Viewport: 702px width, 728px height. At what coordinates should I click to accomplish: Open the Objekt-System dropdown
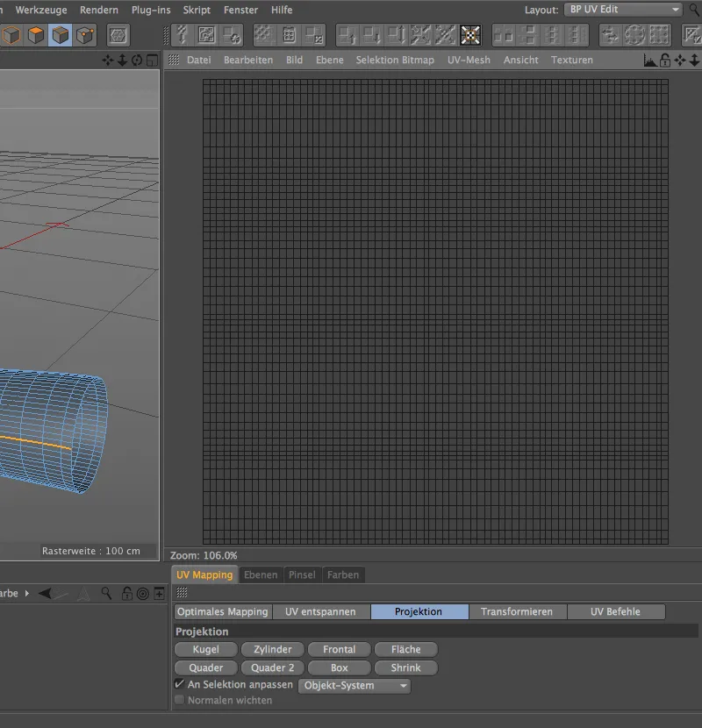point(354,686)
